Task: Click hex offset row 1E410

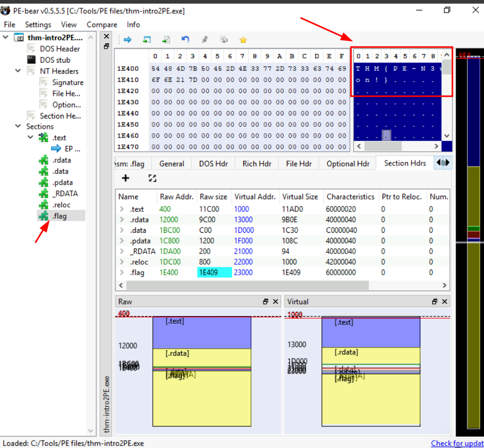Action: pyautogui.click(x=128, y=80)
